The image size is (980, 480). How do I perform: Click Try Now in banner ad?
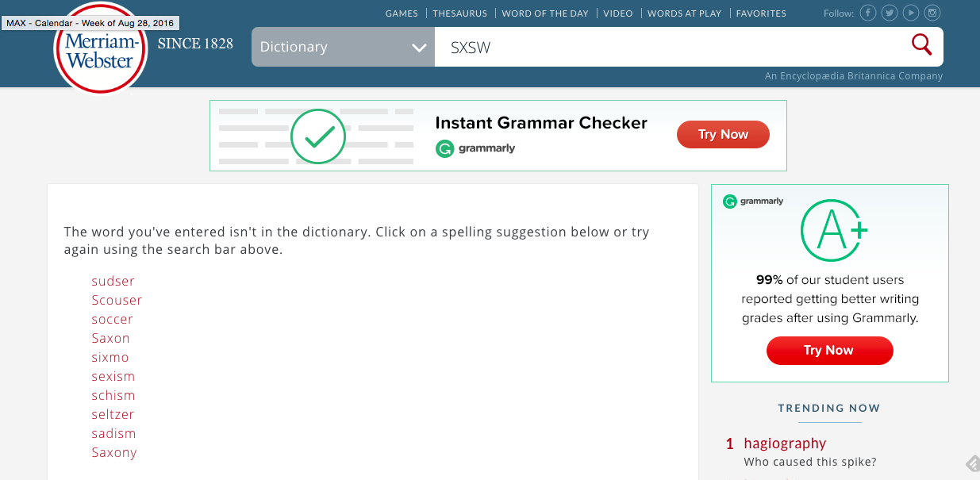723,134
